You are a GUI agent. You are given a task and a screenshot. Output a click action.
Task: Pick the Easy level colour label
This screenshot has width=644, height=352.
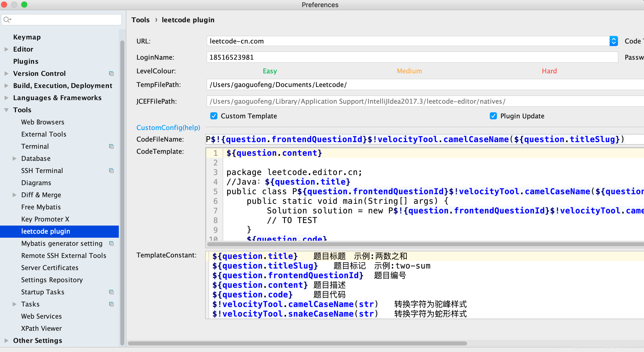270,71
